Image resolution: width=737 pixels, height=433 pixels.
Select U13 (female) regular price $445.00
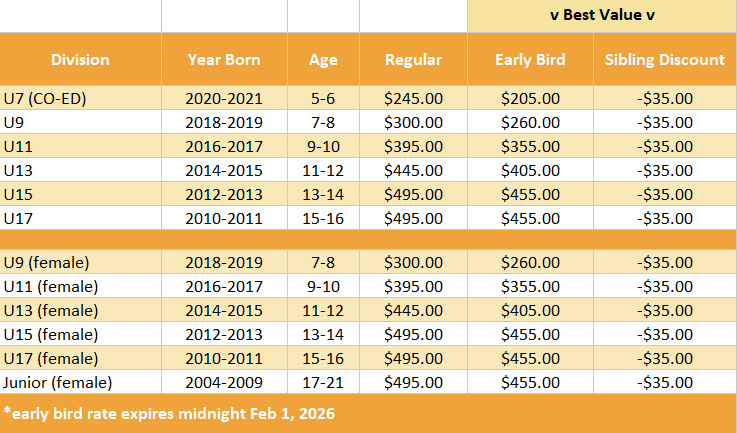click(413, 310)
